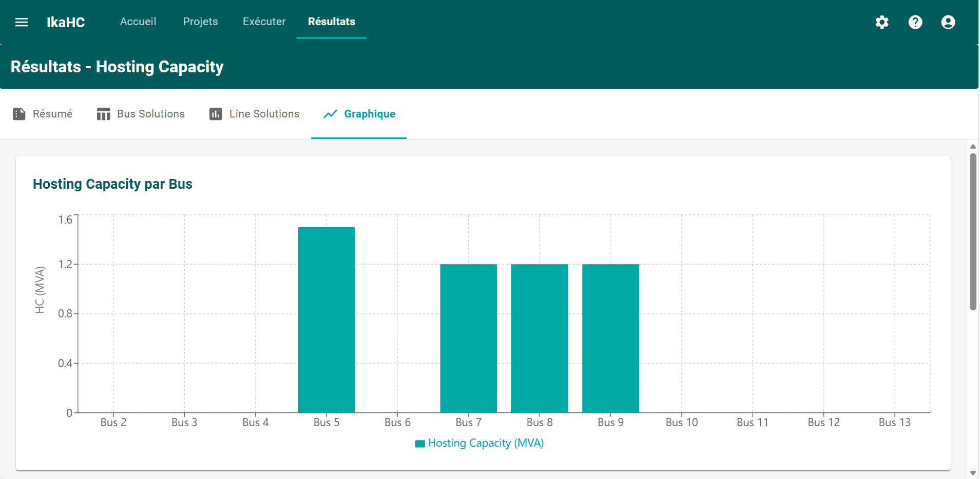The height and width of the screenshot is (479, 980).
Task: Open the help question mark icon
Action: point(915,22)
